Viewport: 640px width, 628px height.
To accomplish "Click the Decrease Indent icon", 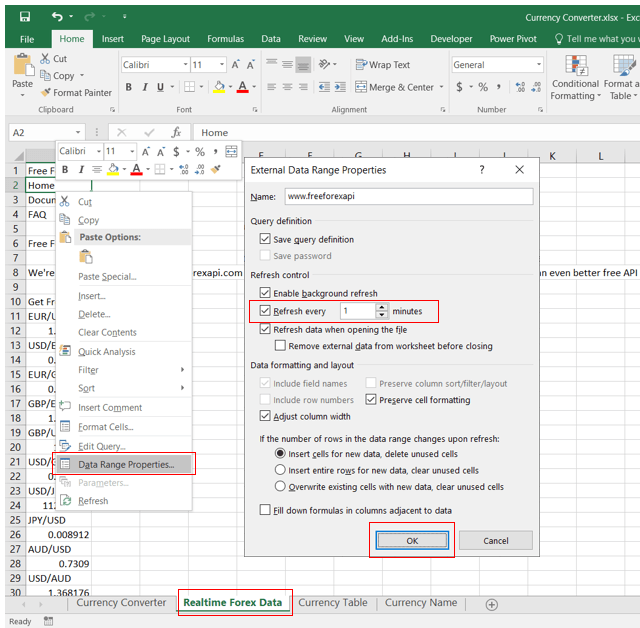I will point(324,87).
